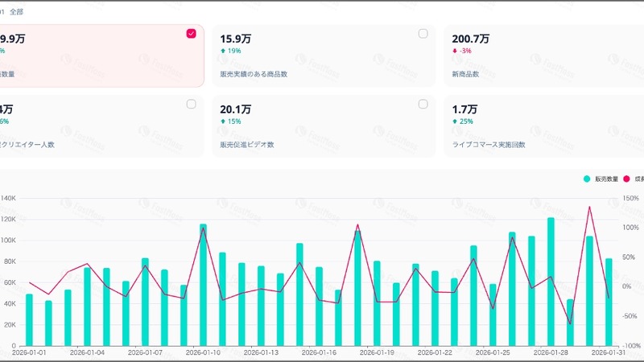Image resolution: width=644 pixels, height=362 pixels.
Task: Click the green up arrow beside 15%
Action: (223, 121)
